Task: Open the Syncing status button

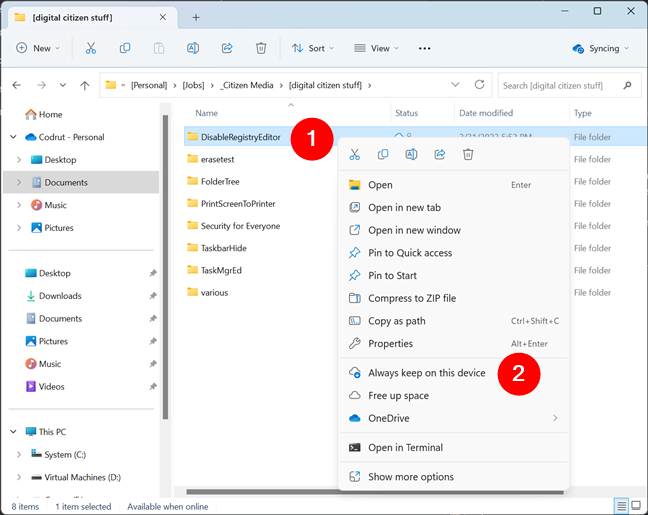Action: click(x=601, y=48)
